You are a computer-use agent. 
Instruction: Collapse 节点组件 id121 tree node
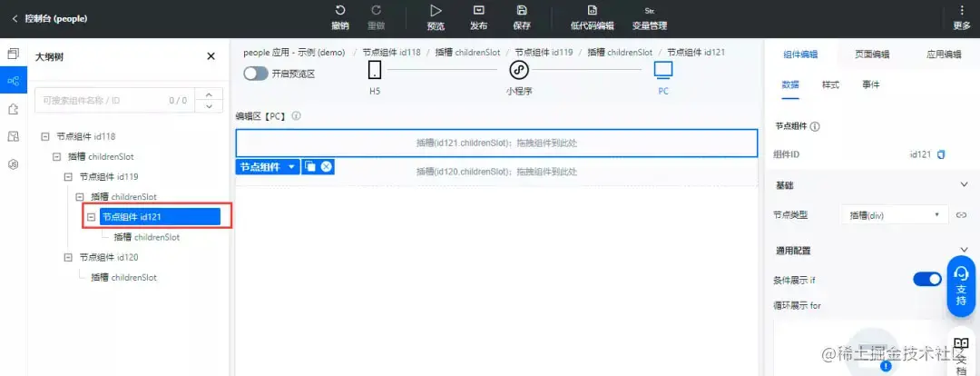92,217
